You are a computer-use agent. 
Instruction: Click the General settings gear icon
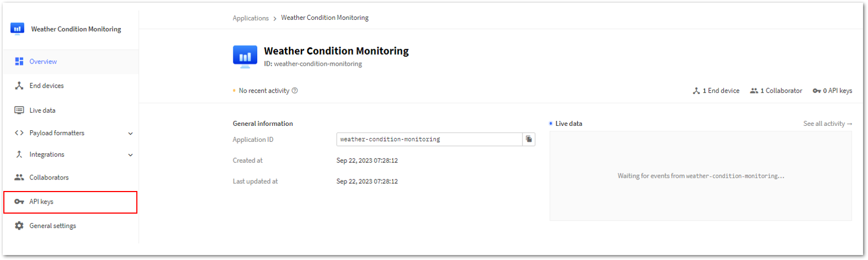coord(19,226)
